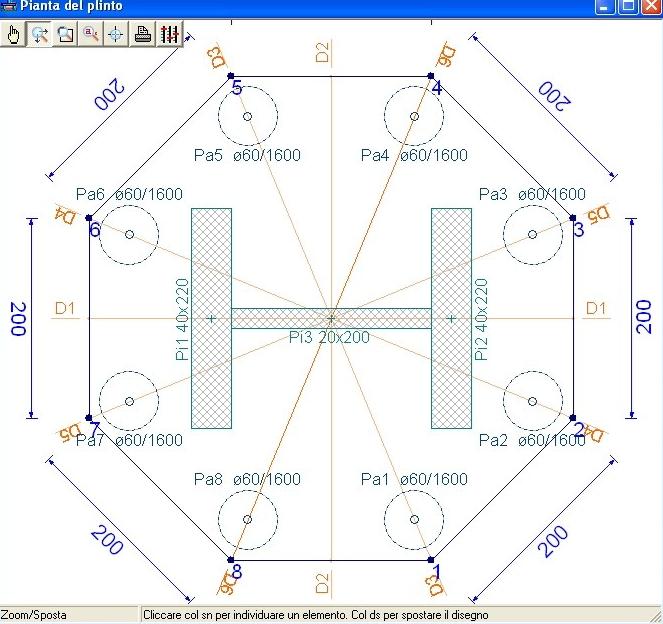Viewport: 663px width, 624px height.
Task: Select the Pi2 hatched wall rectangle
Action: click(x=452, y=318)
